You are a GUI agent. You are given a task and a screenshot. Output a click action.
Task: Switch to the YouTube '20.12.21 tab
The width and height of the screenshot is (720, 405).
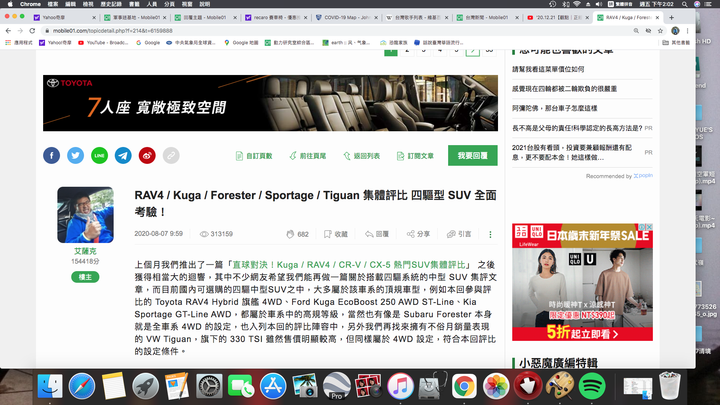(557, 17)
